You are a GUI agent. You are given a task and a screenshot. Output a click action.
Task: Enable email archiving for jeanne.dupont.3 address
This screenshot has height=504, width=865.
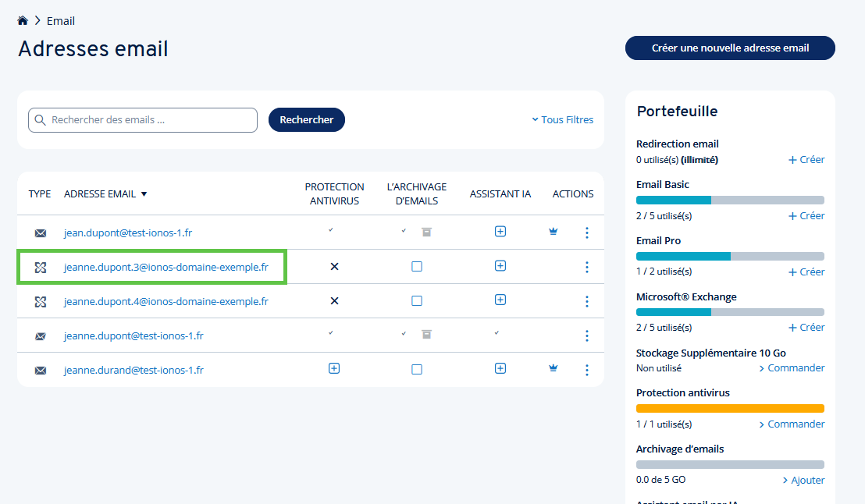coord(417,267)
